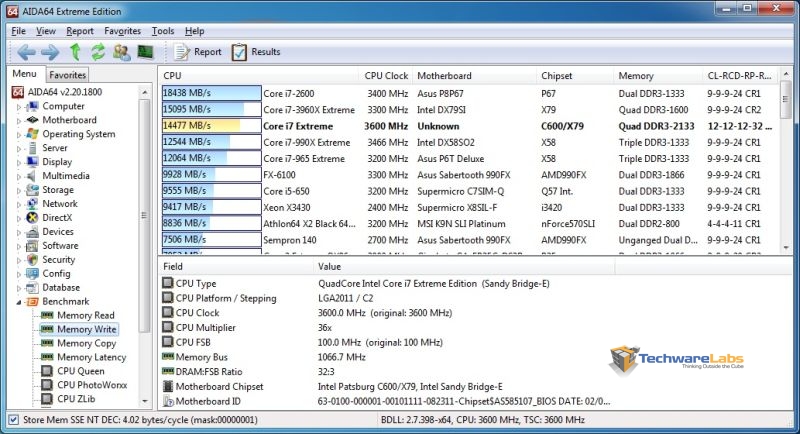This screenshot has width=800, height=434.
Task: Click the tree pane scroll up arrow
Action: (145, 92)
